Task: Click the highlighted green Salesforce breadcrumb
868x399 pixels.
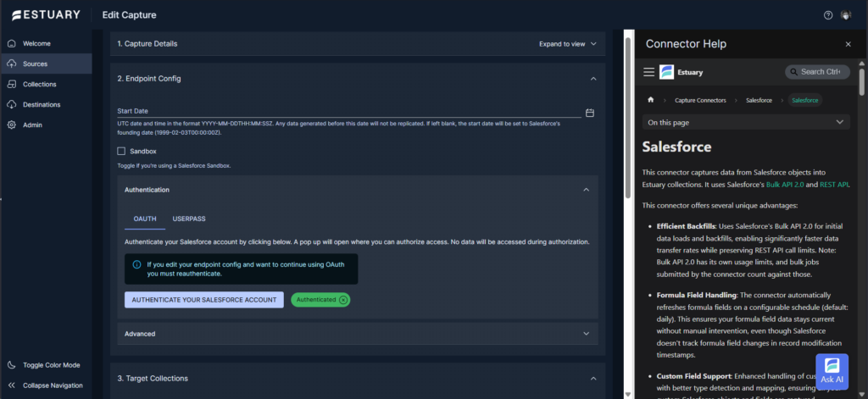Action: coord(805,100)
